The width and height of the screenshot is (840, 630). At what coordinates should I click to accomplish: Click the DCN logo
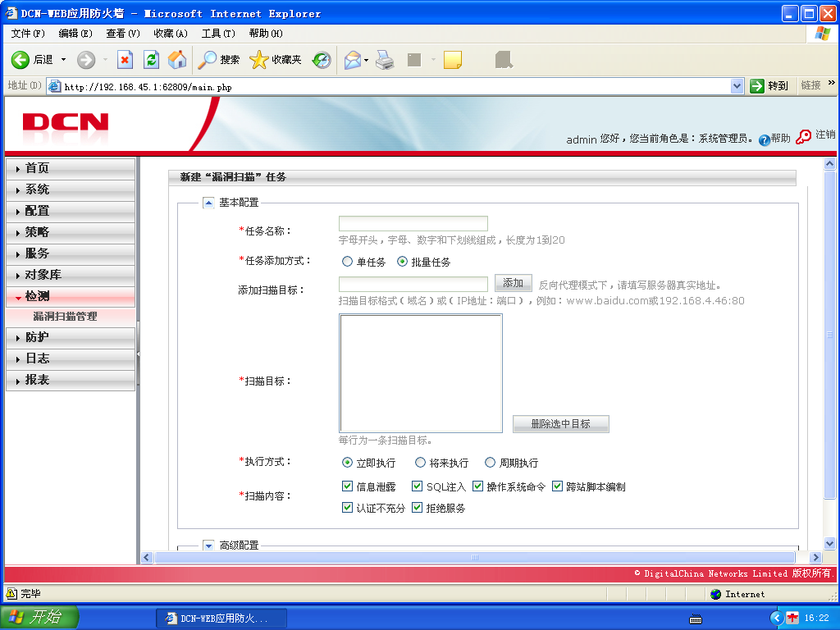pos(66,123)
